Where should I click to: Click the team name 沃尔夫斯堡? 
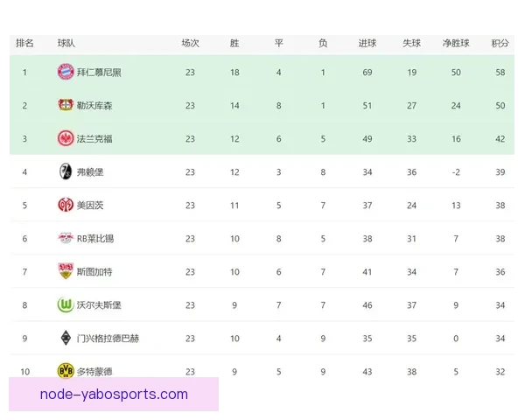pos(99,305)
